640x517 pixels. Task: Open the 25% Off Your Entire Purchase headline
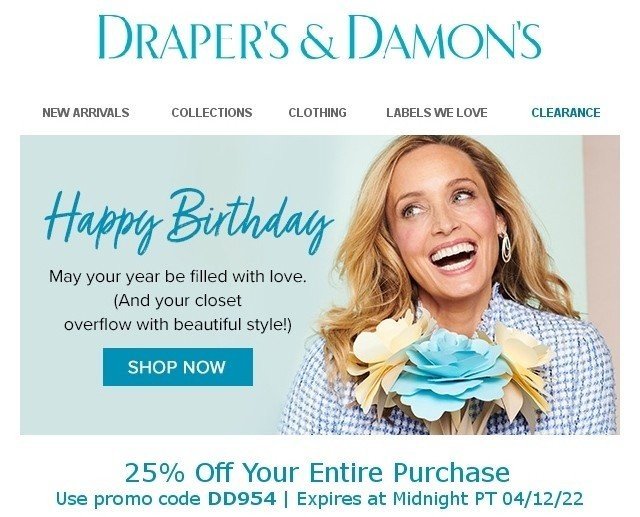(318, 472)
